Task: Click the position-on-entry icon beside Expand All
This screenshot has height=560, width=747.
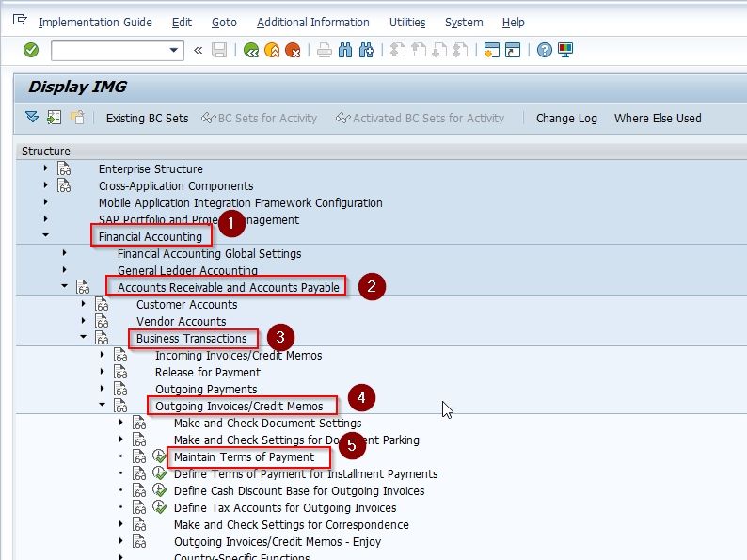Action: coord(54,118)
